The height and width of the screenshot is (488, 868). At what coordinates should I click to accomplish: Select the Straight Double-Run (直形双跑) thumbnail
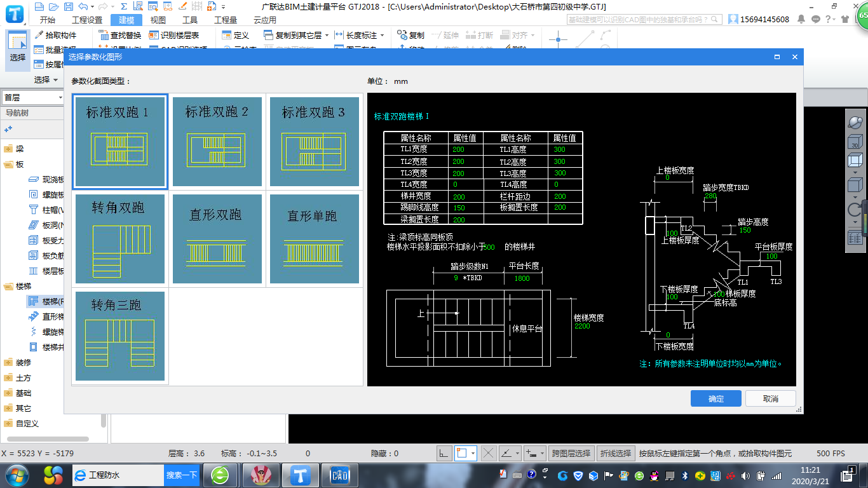pyautogui.click(x=217, y=239)
